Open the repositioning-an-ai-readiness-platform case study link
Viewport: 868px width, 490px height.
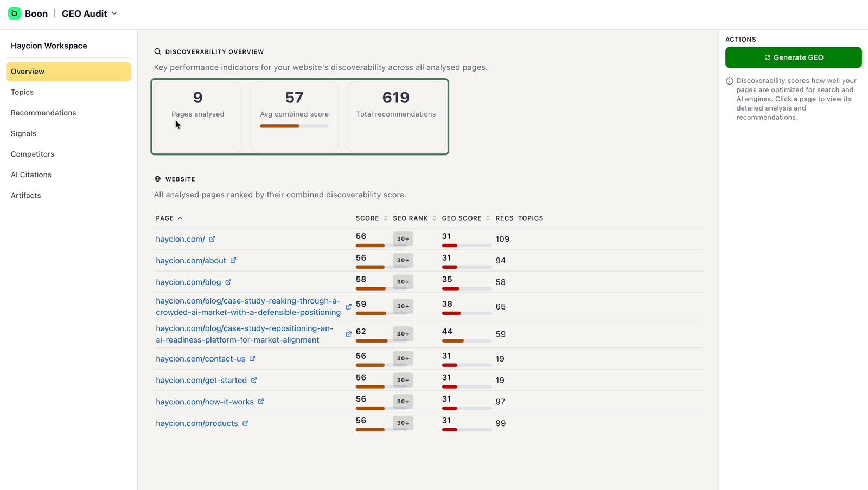pos(245,334)
